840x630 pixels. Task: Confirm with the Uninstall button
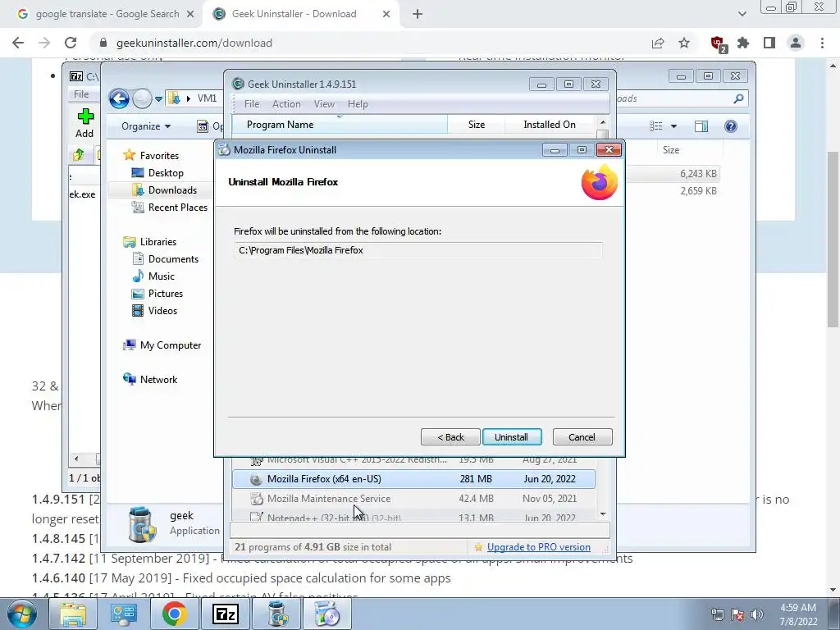click(512, 437)
